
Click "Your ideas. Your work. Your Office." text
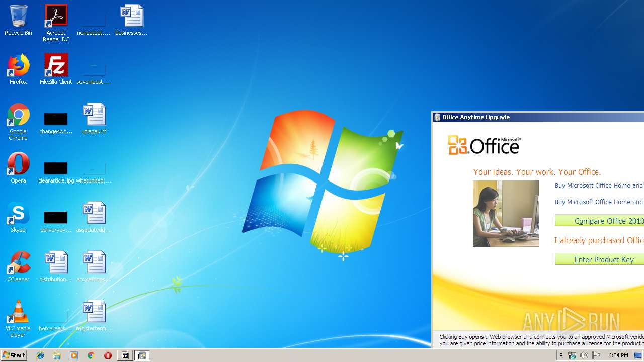537,172
